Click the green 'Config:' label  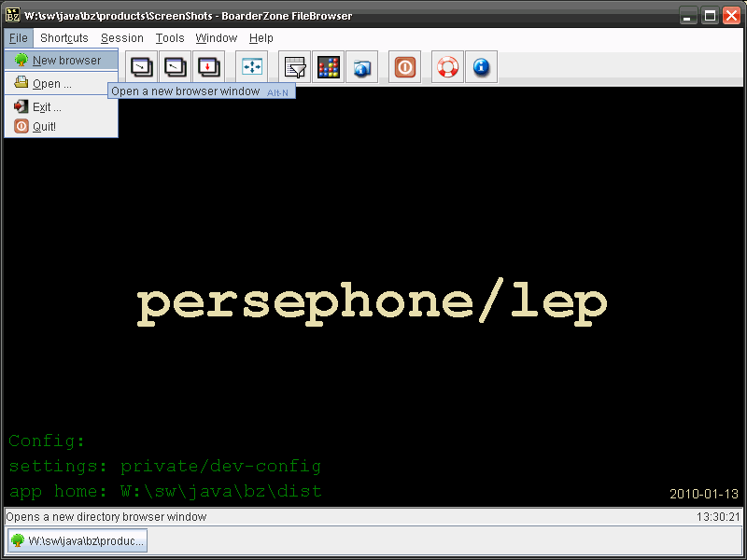point(47,441)
